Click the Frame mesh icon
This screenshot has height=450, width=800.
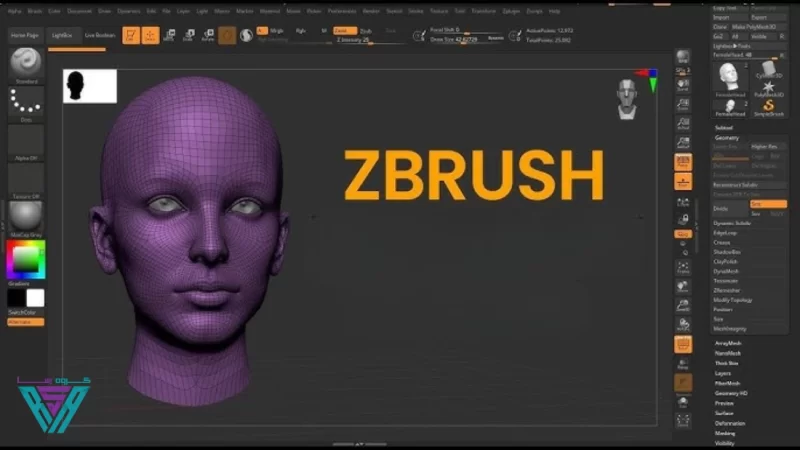click(x=683, y=267)
